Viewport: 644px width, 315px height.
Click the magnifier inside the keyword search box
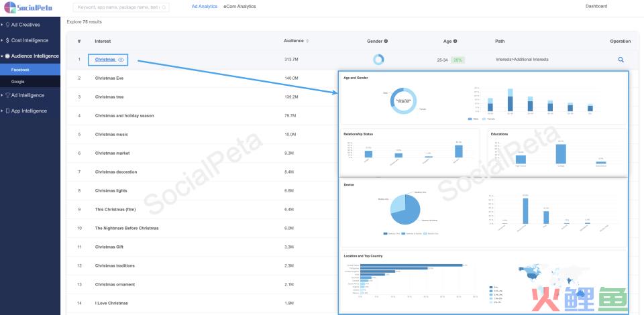click(164, 7)
